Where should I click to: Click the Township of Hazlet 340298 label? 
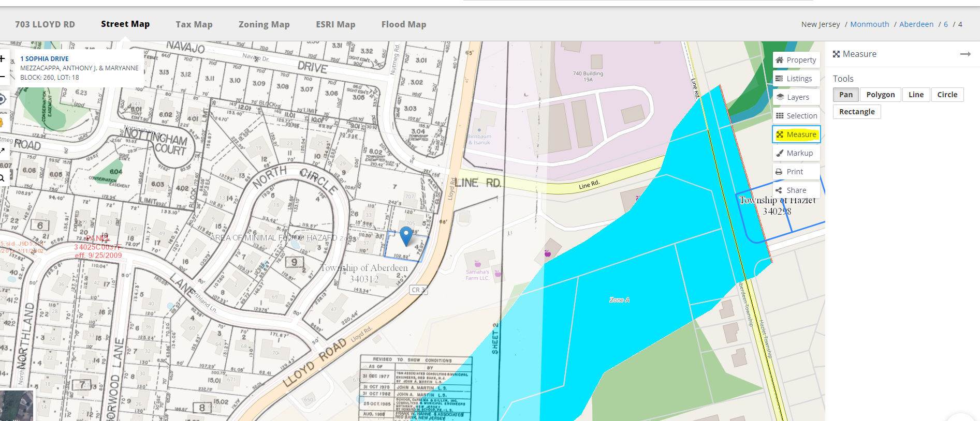[777, 206]
